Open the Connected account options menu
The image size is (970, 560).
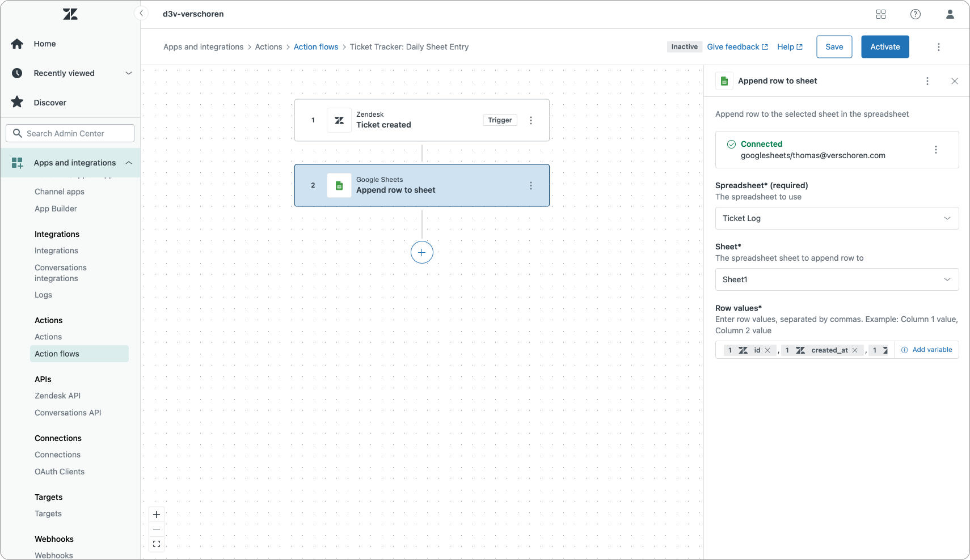coord(936,150)
